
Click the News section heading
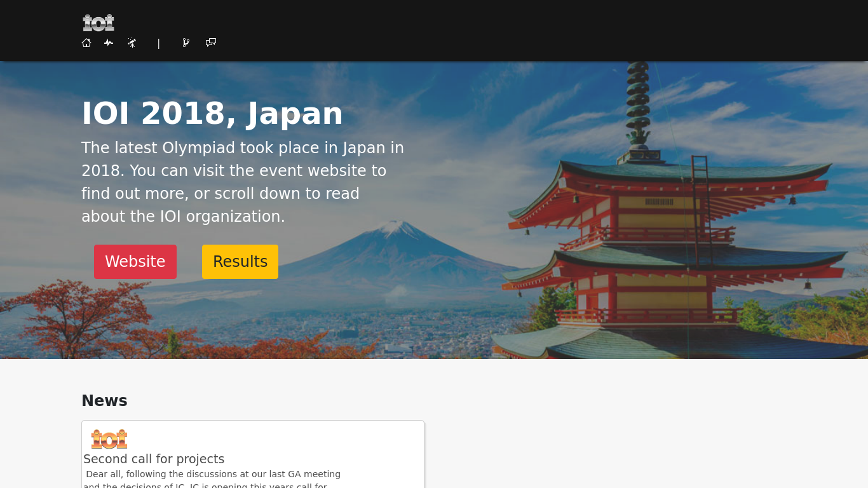point(104,401)
